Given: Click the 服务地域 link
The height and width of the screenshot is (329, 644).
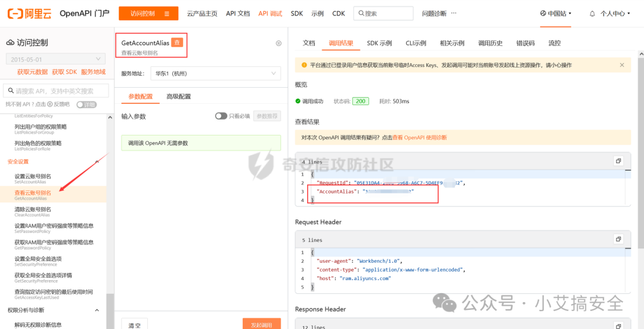Looking at the screenshot, I should point(93,72).
